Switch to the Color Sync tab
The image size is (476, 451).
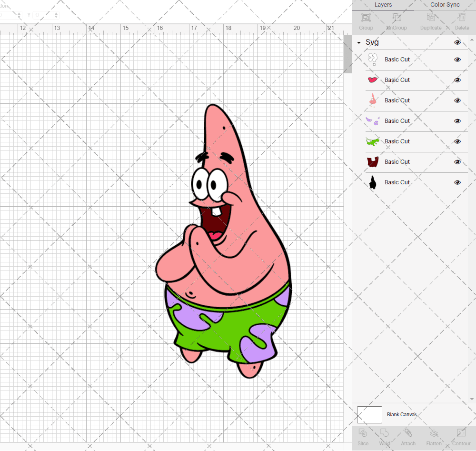[445, 5]
